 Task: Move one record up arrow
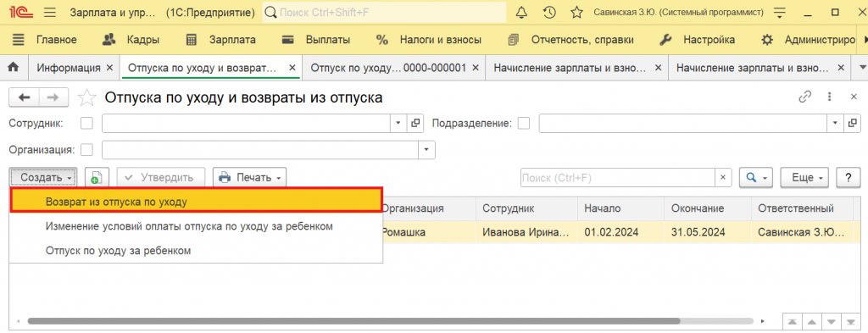click(811, 321)
